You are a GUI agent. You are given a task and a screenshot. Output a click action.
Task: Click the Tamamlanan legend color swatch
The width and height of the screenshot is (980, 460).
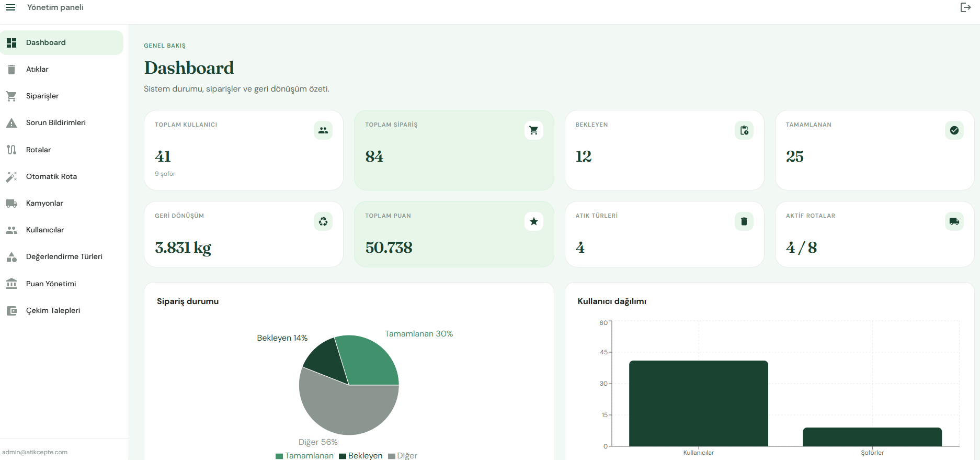279,456
